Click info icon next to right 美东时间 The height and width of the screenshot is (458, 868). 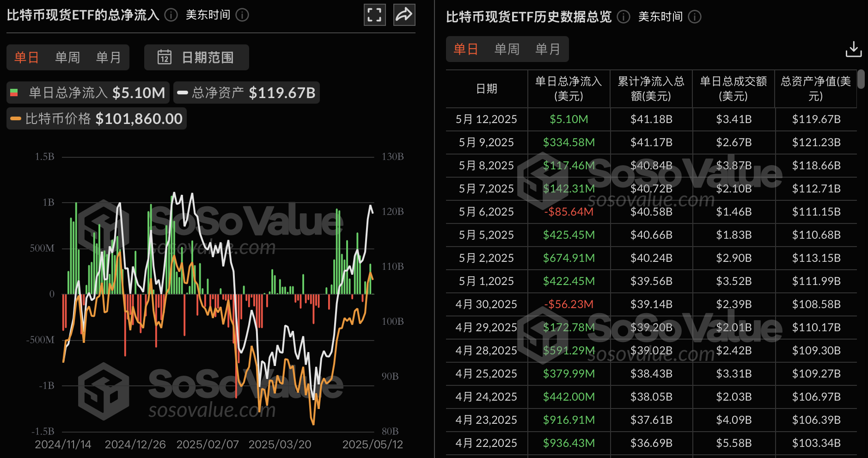[x=695, y=17]
